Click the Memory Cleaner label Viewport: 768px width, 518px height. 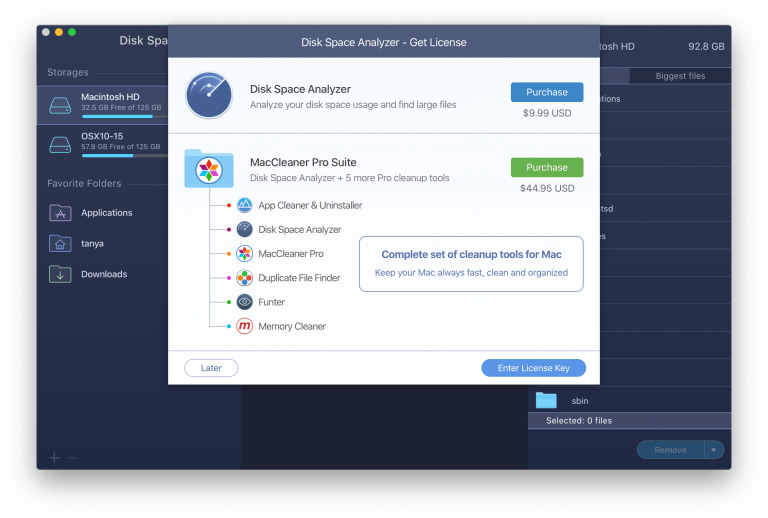coord(292,326)
